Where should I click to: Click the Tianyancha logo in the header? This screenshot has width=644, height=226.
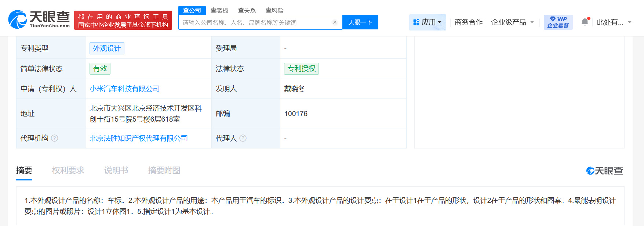point(39,19)
